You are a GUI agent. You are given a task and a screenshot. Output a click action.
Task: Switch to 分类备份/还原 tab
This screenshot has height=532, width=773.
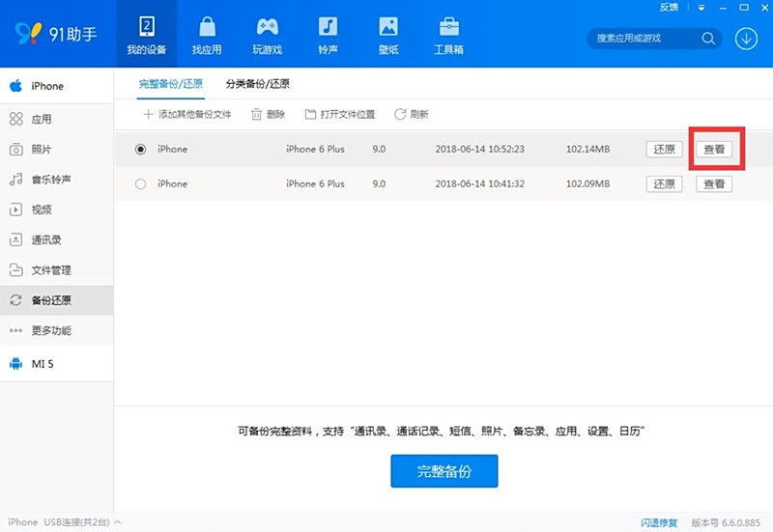tap(257, 84)
